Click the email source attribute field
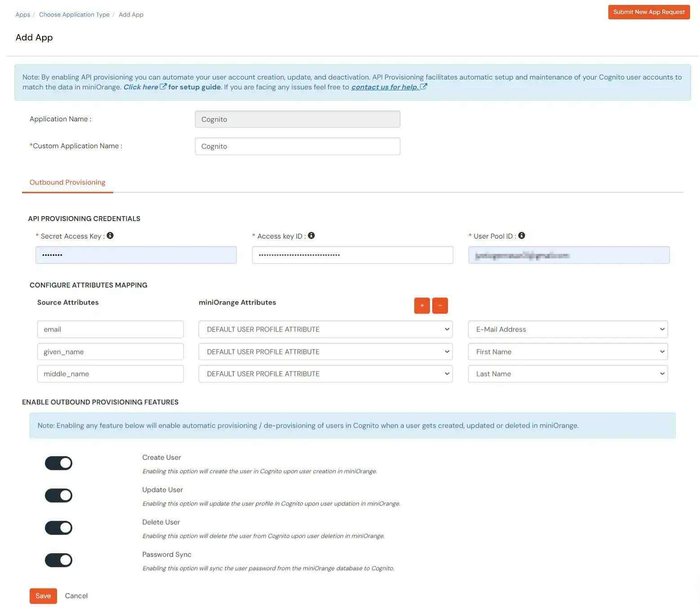The image size is (700, 607). [111, 329]
